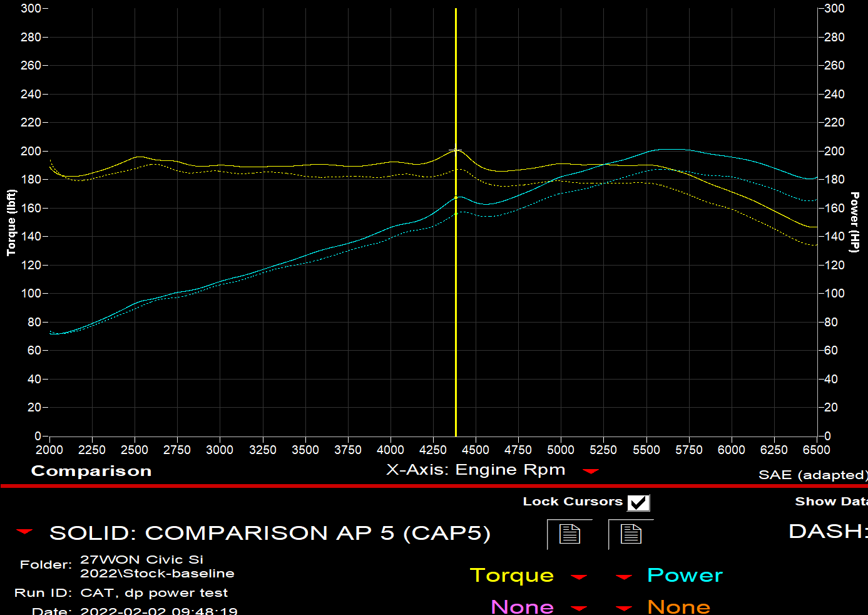Image resolution: width=868 pixels, height=615 pixels.
Task: Click the orange None channel label
Action: [679, 606]
